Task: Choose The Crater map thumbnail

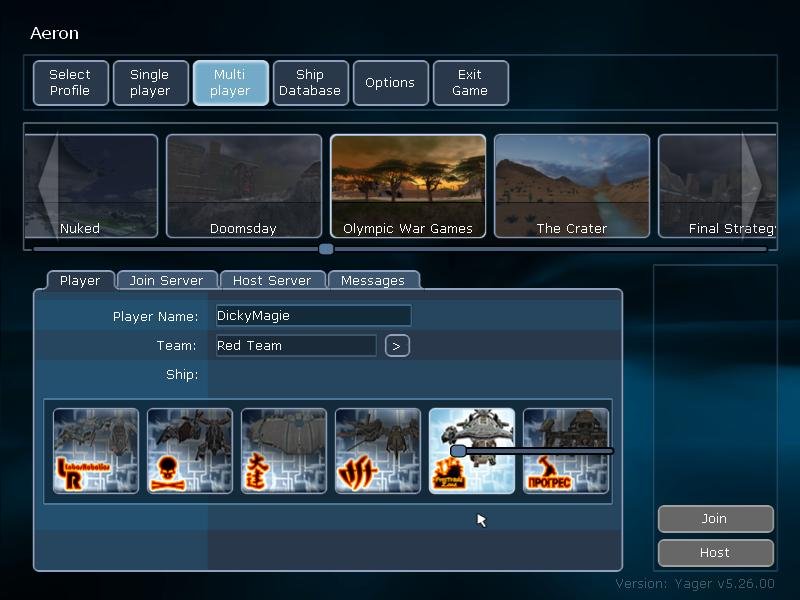Action: tap(572, 186)
